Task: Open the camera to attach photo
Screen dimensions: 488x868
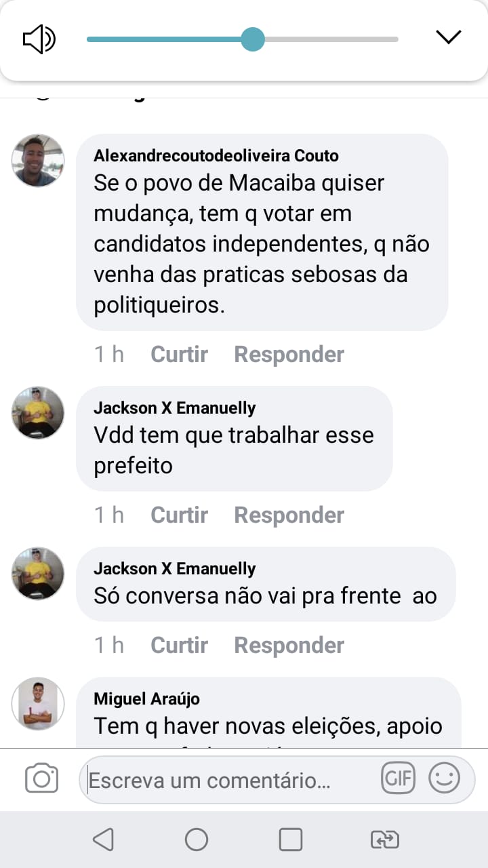Action: [x=41, y=778]
